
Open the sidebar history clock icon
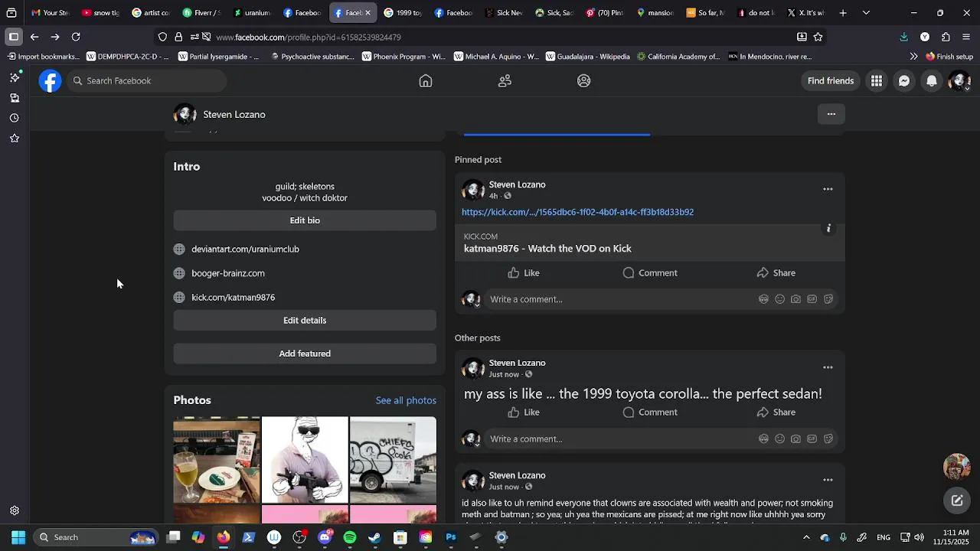point(14,118)
